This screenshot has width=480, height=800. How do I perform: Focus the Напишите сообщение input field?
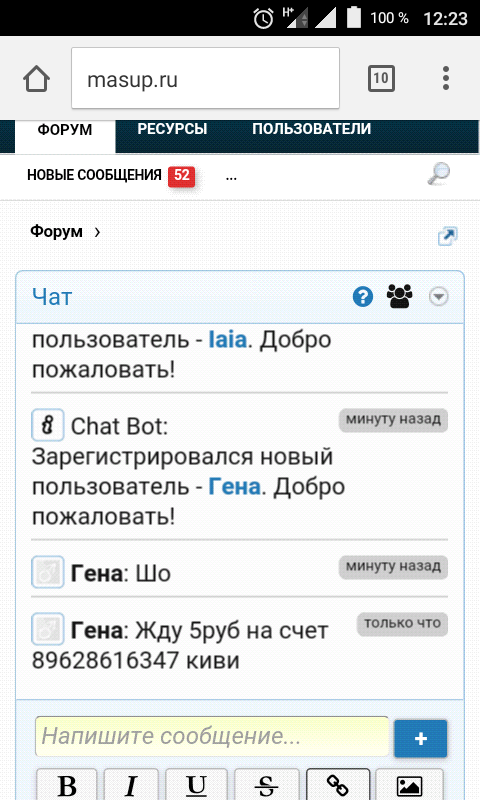(212, 736)
